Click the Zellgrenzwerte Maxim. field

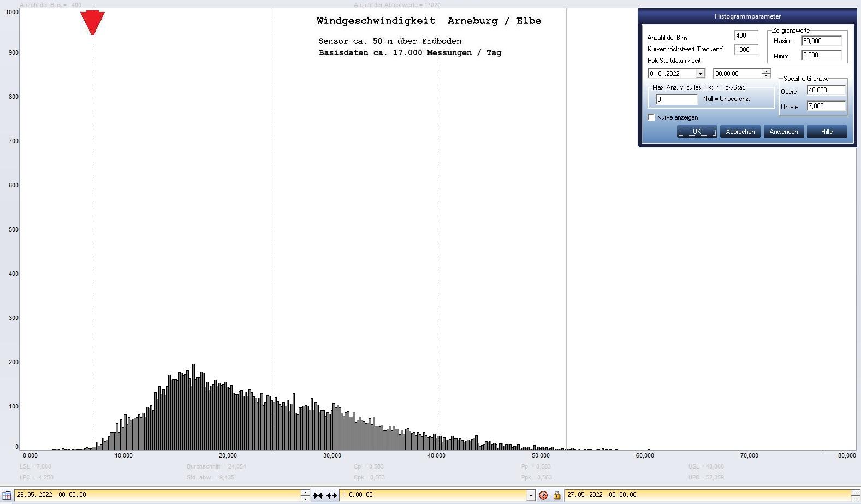tap(822, 41)
